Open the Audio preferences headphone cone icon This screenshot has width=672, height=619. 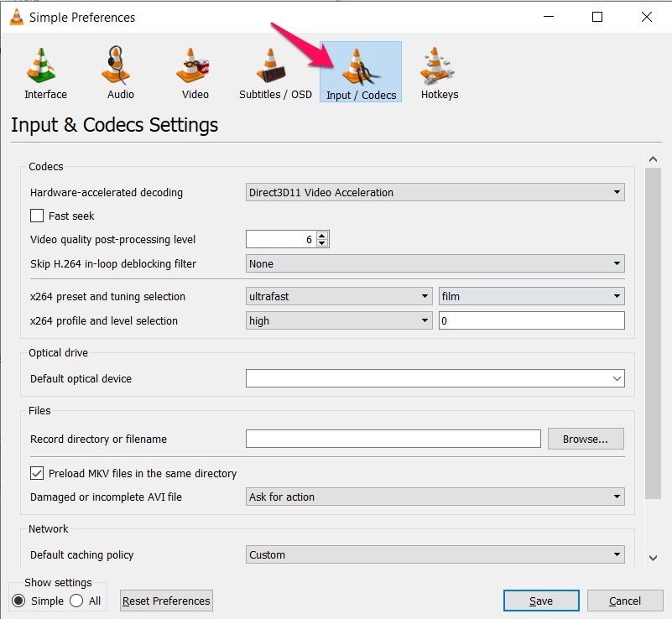(x=116, y=65)
